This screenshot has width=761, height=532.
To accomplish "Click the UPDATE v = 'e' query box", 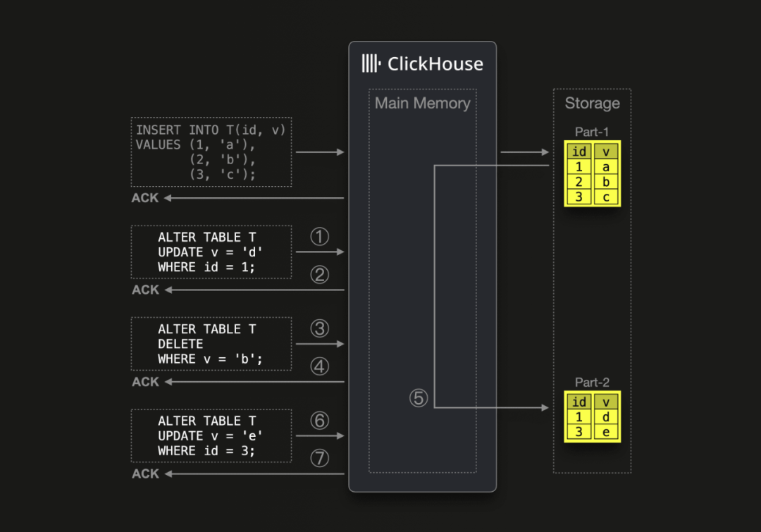I will (x=211, y=435).
